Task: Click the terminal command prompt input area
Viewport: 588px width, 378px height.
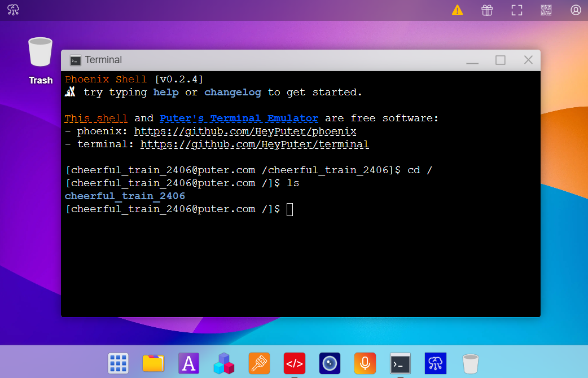Action: point(289,209)
